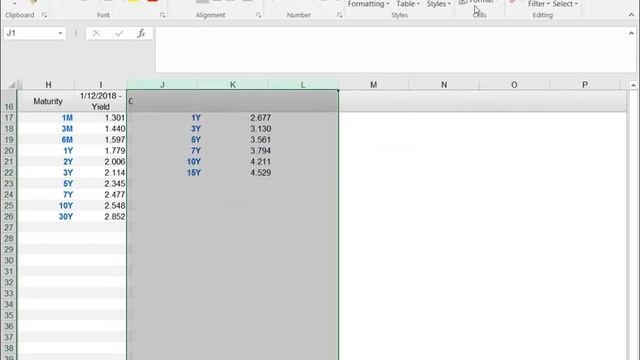Image resolution: width=640 pixels, height=360 pixels.
Task: Open the Alignment settings dialog launcher
Action: pyautogui.click(x=258, y=15)
